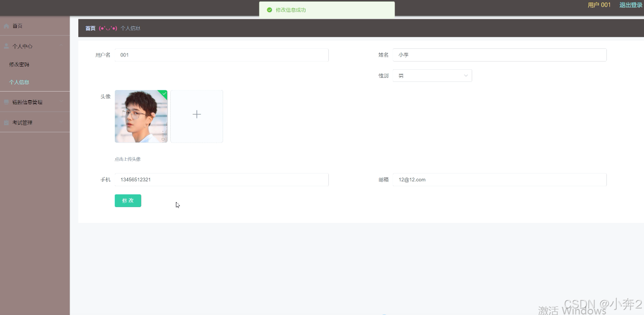This screenshot has height=315, width=644.
Task: Click inside the 邮箱 email input field
Action: click(x=499, y=179)
